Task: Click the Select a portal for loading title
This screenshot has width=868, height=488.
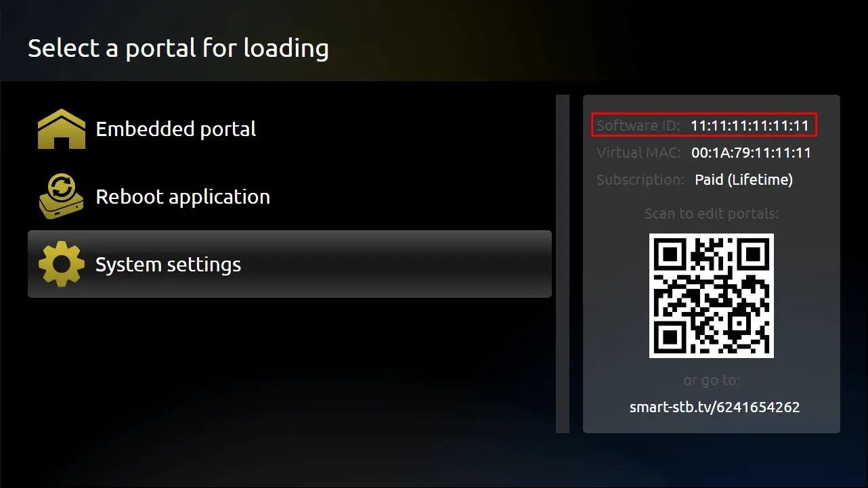Action: (x=178, y=49)
